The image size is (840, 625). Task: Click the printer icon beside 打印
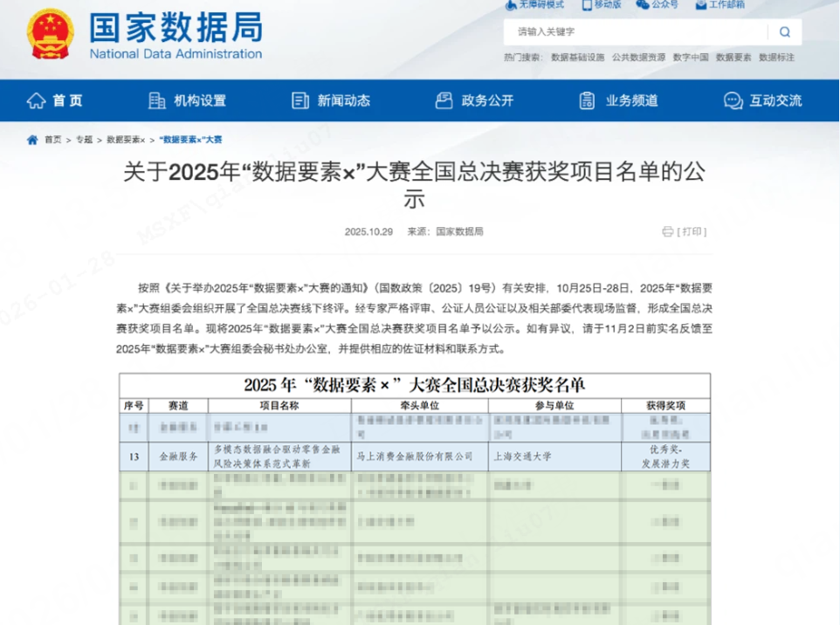coord(668,231)
